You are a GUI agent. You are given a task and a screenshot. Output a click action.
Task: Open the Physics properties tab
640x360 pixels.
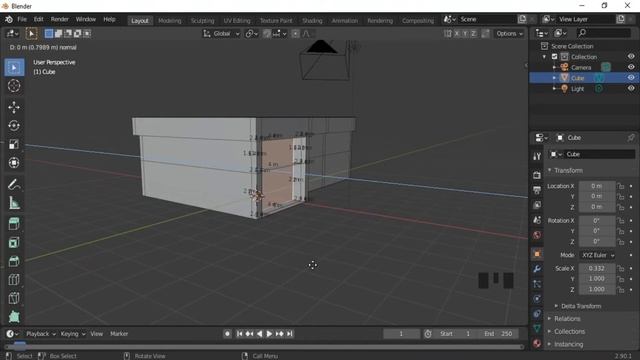[537, 299]
